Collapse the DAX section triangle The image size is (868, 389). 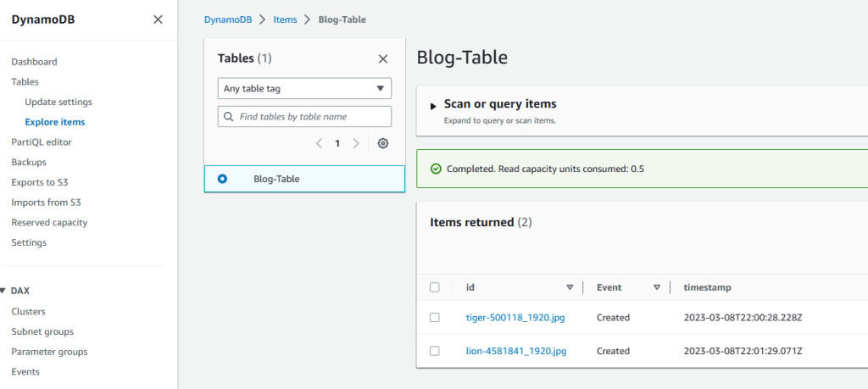point(3,291)
